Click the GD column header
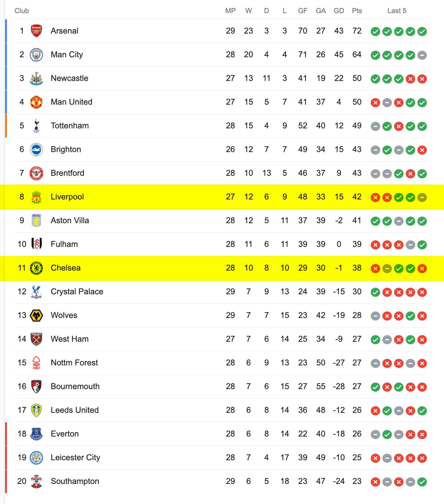Image resolution: width=444 pixels, height=504 pixels. (x=339, y=11)
